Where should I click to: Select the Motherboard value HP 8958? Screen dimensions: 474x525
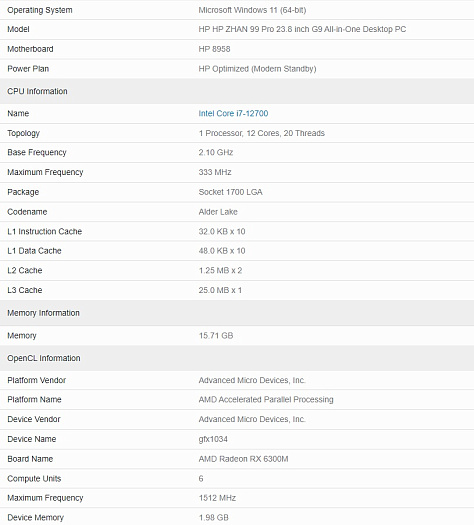tap(214, 49)
